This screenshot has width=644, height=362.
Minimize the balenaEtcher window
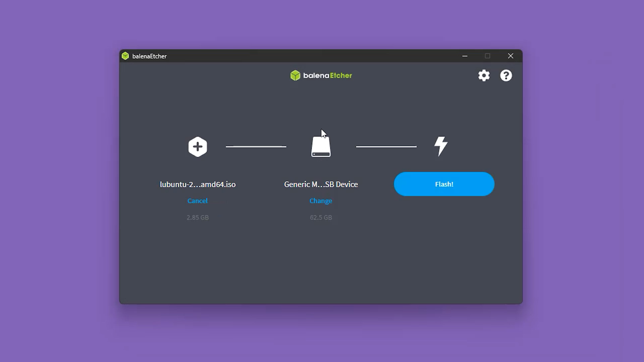tap(465, 56)
